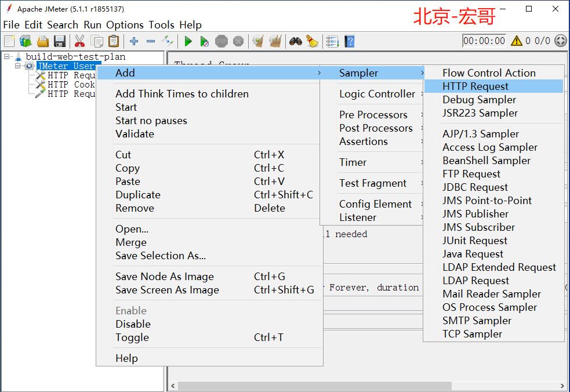Click the horizontal scrollbar right arrow
This screenshot has width=570, height=392.
click(562, 386)
